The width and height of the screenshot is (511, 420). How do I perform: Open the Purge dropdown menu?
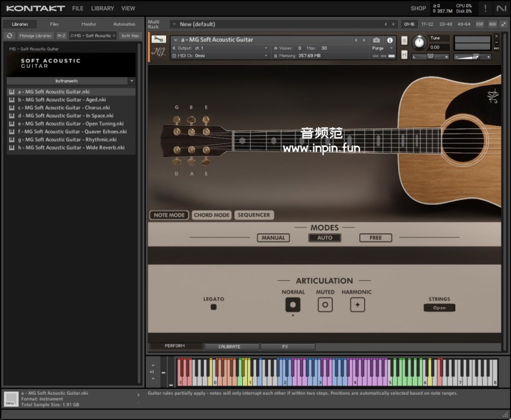click(382, 48)
